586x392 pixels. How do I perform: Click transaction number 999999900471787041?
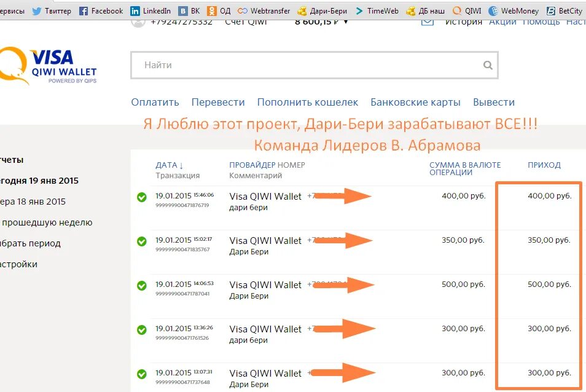tap(183, 294)
